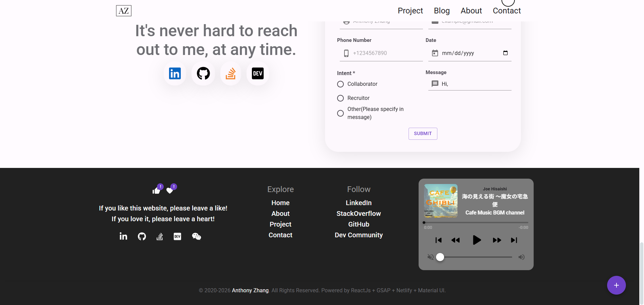Click Anthony Zhang link in copyright
The image size is (644, 305).
[250, 290]
